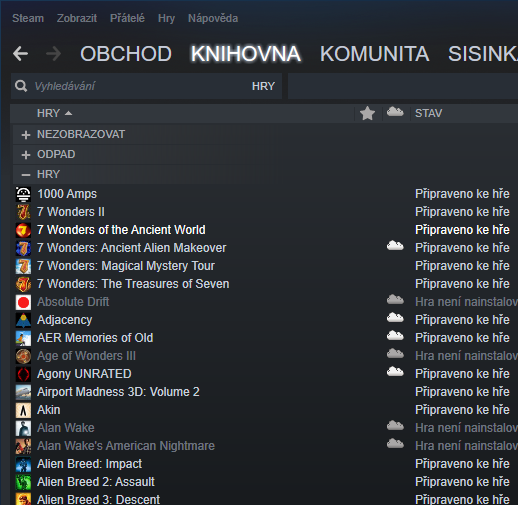Click the cloud sync column header icon
The height and width of the screenshot is (505, 518).
395,112
